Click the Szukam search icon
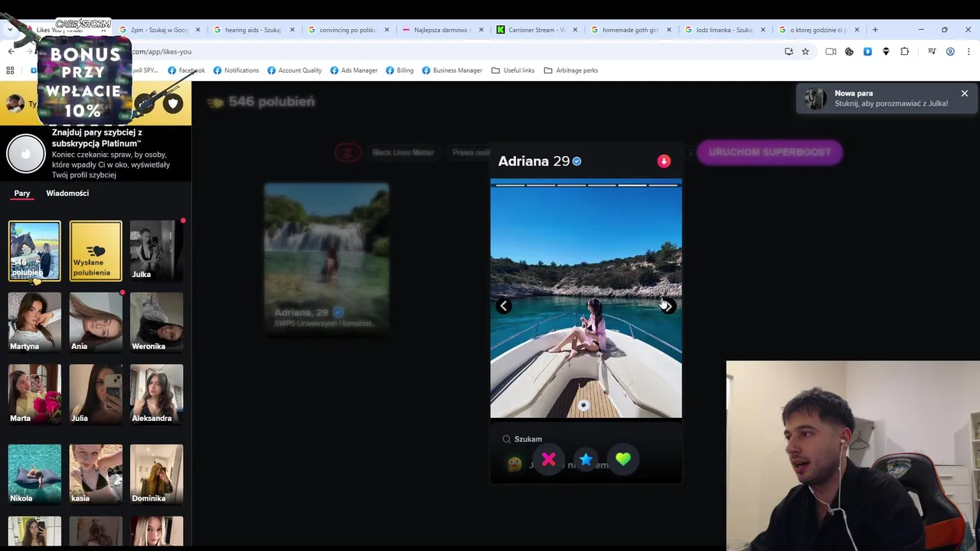This screenshot has width=980, height=551. coord(506,439)
